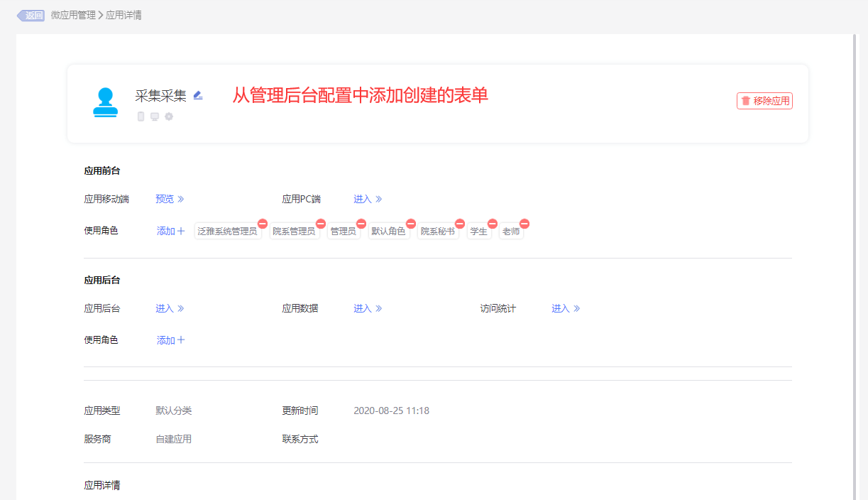Image resolution: width=868 pixels, height=500 pixels.
Task: Click the blue stamp application avatar icon
Action: (x=105, y=102)
